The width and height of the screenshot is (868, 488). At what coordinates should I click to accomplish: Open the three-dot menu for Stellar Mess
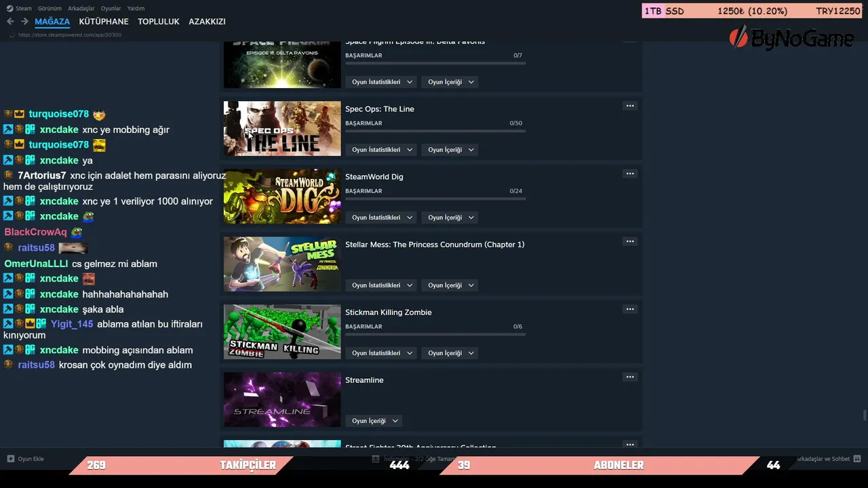pyautogui.click(x=630, y=241)
